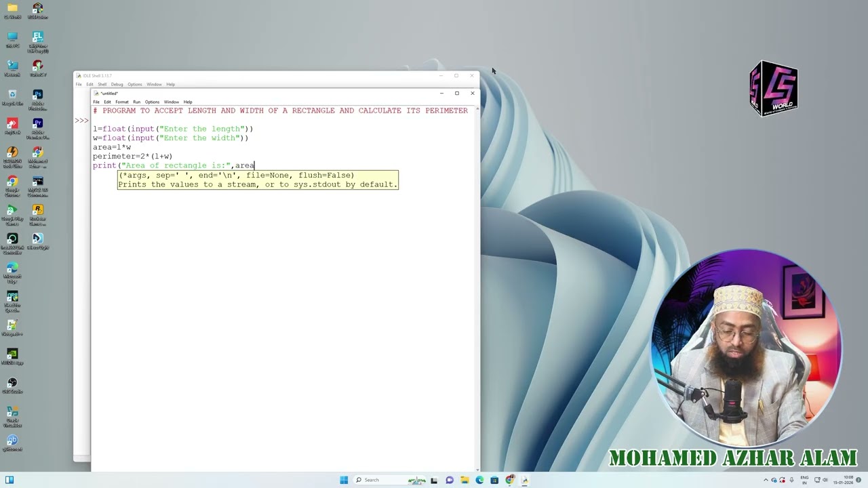Click the editor's vertical scrollbar

[x=477, y=288]
